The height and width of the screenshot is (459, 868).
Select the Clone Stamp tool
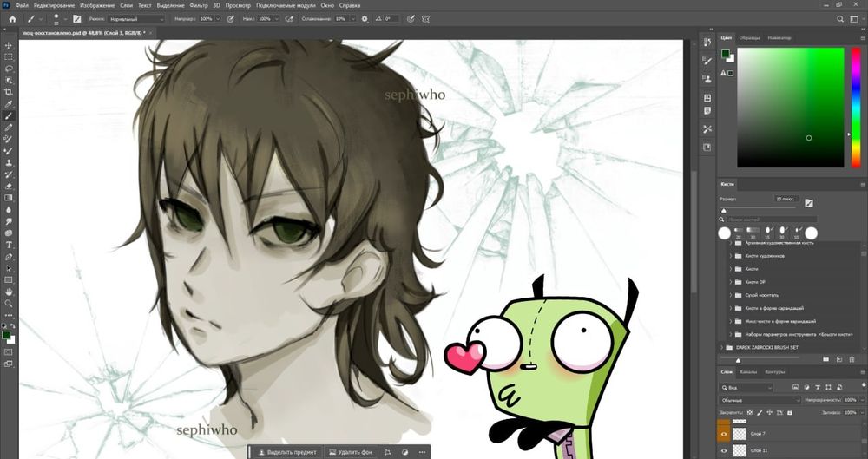[9, 163]
